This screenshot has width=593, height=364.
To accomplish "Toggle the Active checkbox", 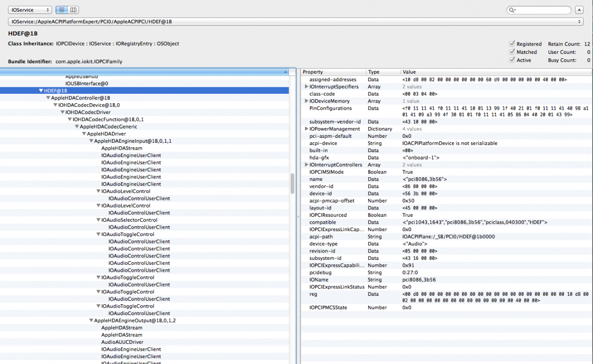I will point(512,60).
